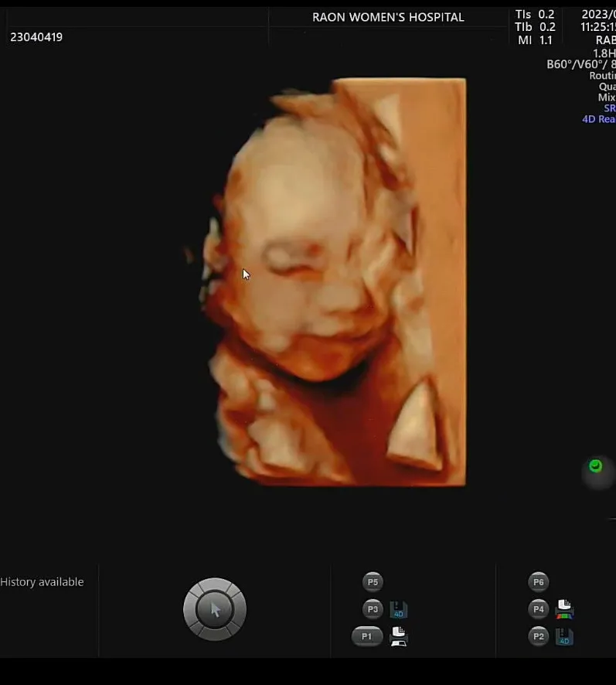Click the patient ID 23040419

tap(36, 37)
